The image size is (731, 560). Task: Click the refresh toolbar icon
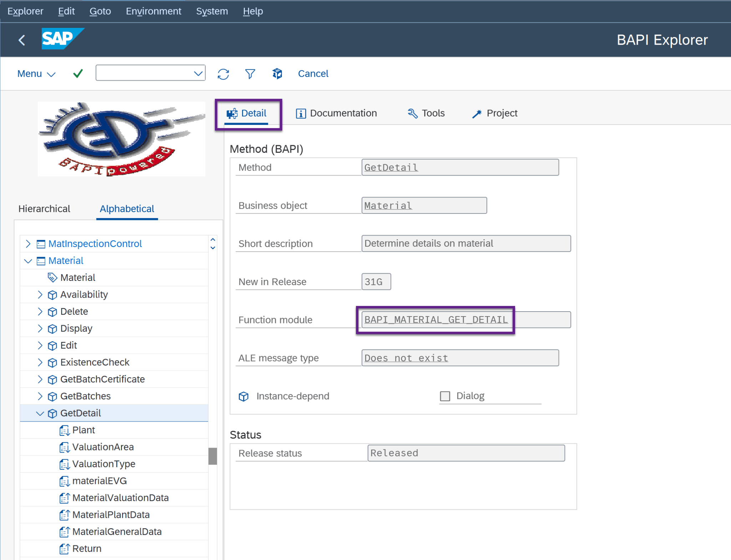point(223,74)
